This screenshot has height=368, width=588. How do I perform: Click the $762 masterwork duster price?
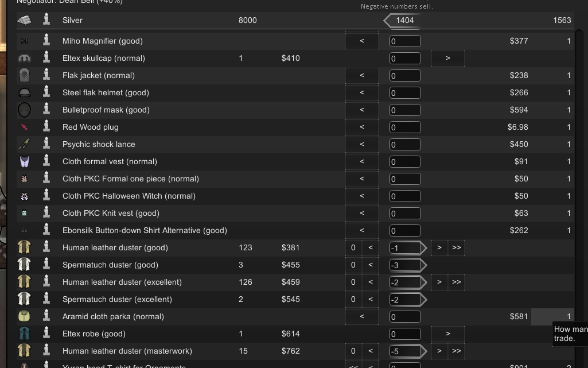(x=291, y=351)
